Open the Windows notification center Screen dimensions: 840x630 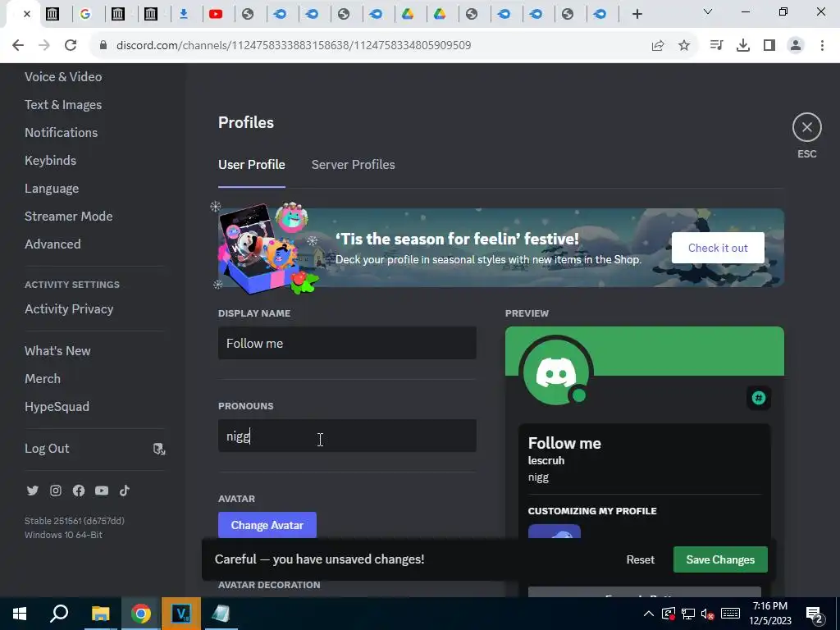click(815, 614)
